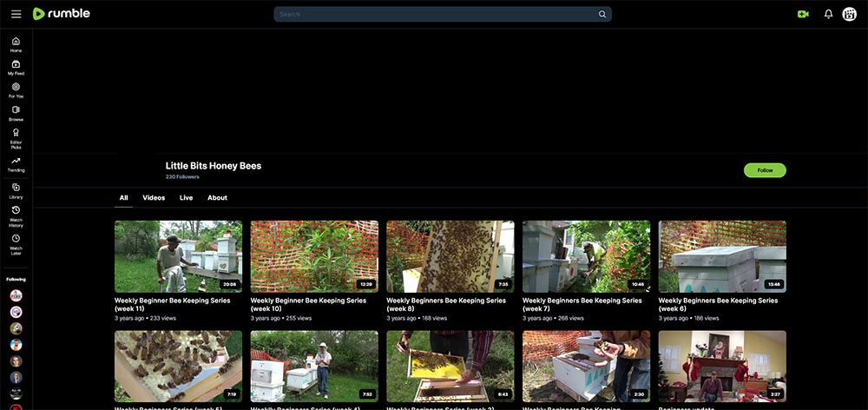Open the week 7 video thumbnail
This screenshot has width=868, height=410.
click(x=586, y=256)
